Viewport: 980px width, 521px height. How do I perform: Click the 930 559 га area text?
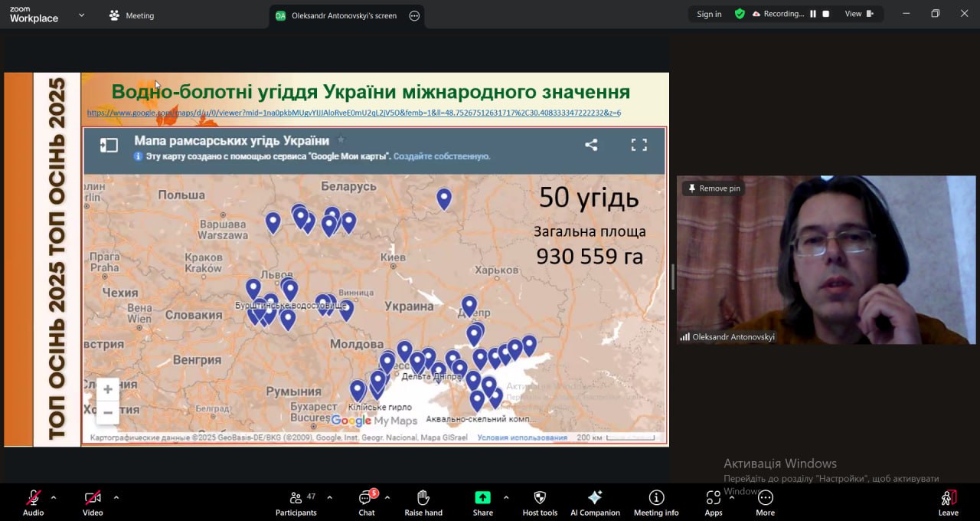(x=590, y=256)
